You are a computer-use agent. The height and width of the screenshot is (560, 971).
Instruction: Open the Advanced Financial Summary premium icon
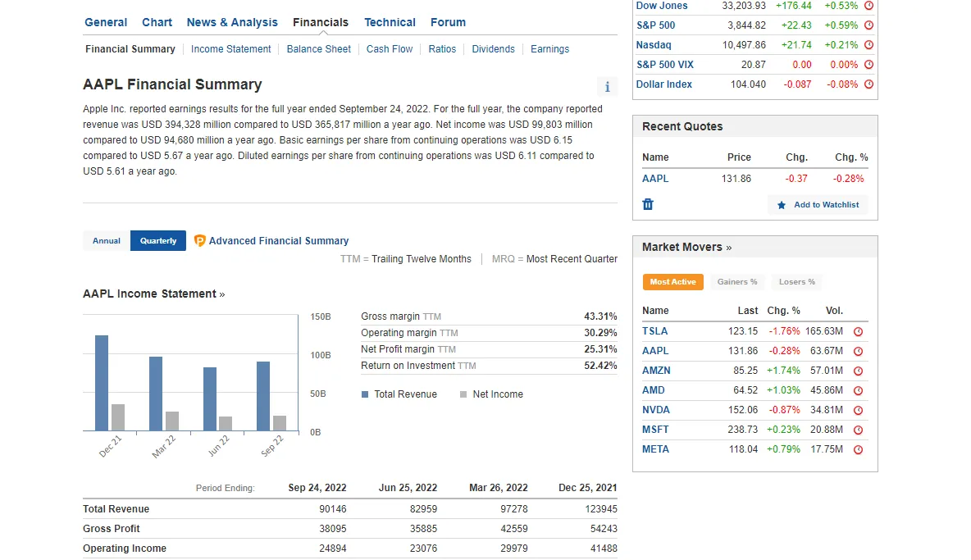tap(199, 240)
